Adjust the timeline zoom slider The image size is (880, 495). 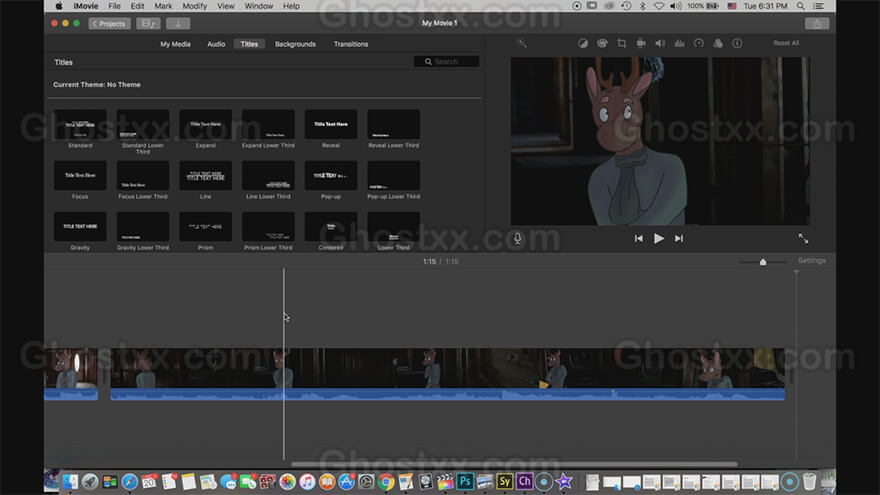click(763, 262)
